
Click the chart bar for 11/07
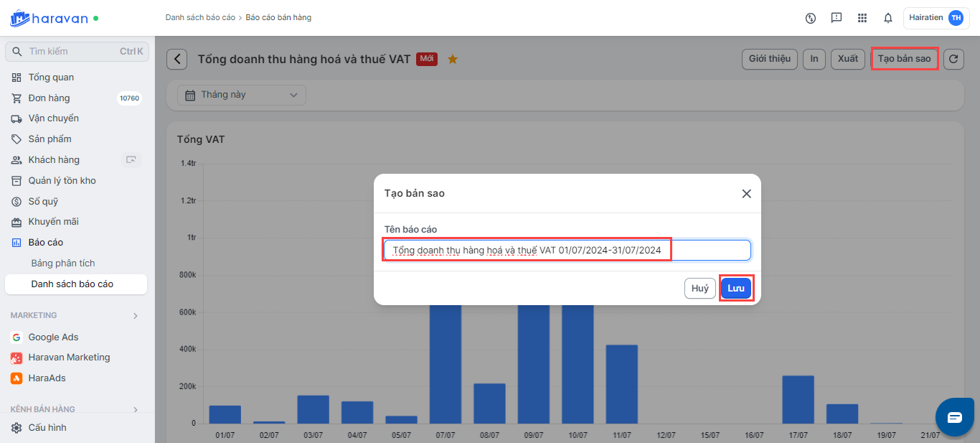click(622, 384)
